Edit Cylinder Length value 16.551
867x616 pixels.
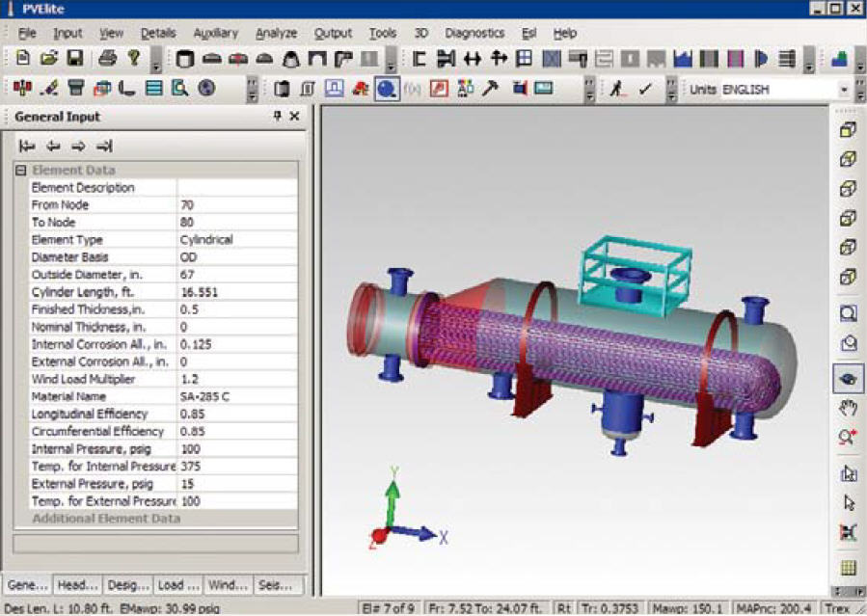[x=236, y=292]
